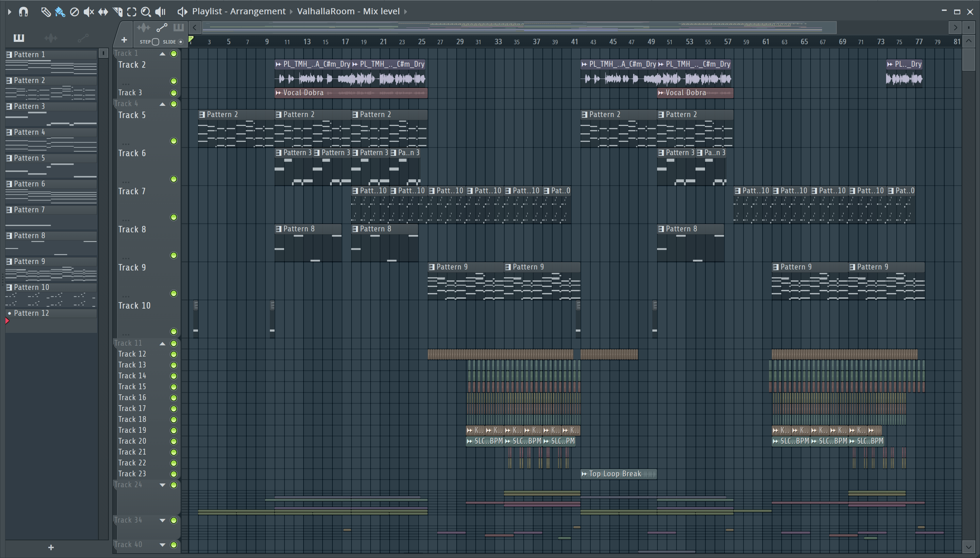Expand the Track 24 group arrow

coord(163,485)
